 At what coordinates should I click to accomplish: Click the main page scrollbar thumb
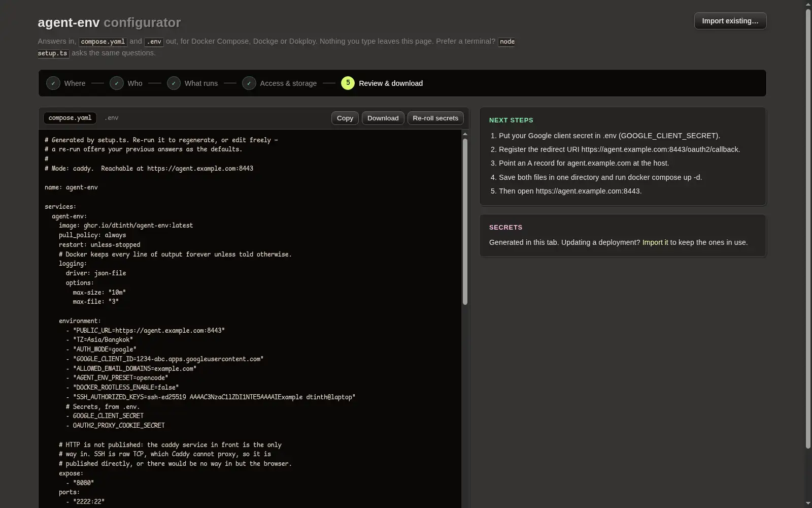pos(808,229)
